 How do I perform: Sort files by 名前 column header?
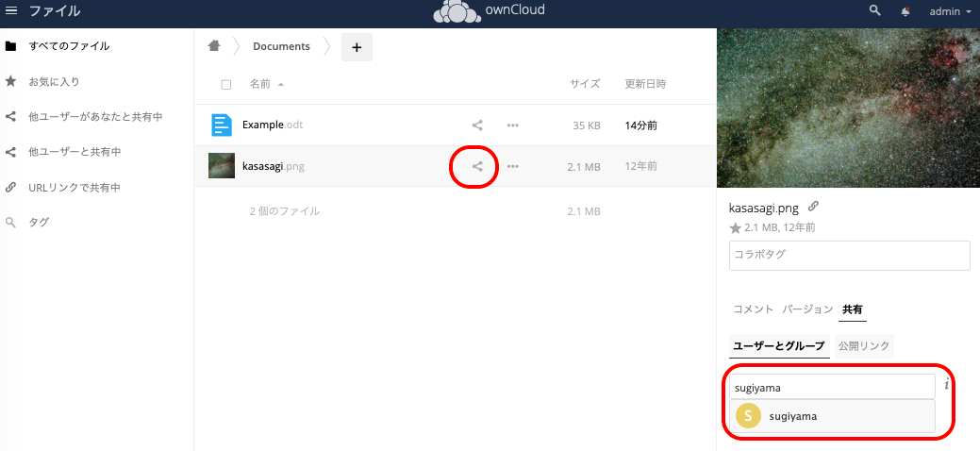click(x=259, y=84)
